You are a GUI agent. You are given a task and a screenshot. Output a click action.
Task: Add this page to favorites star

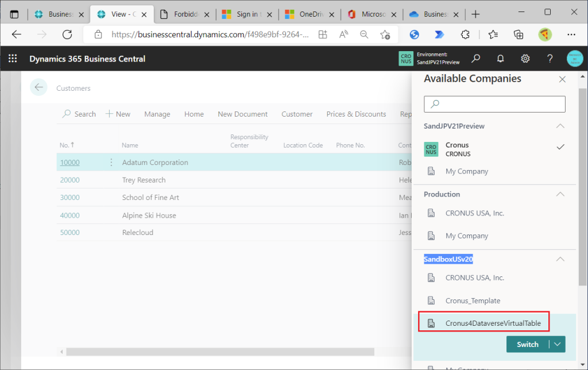[385, 34]
